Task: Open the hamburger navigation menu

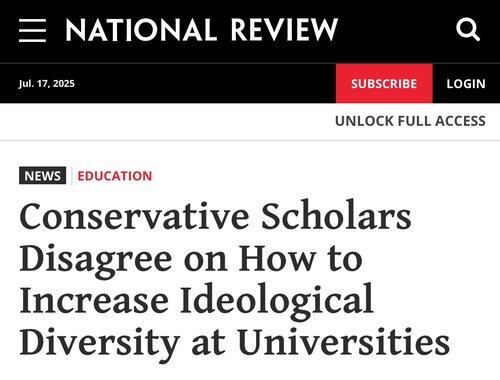Action: (32, 30)
